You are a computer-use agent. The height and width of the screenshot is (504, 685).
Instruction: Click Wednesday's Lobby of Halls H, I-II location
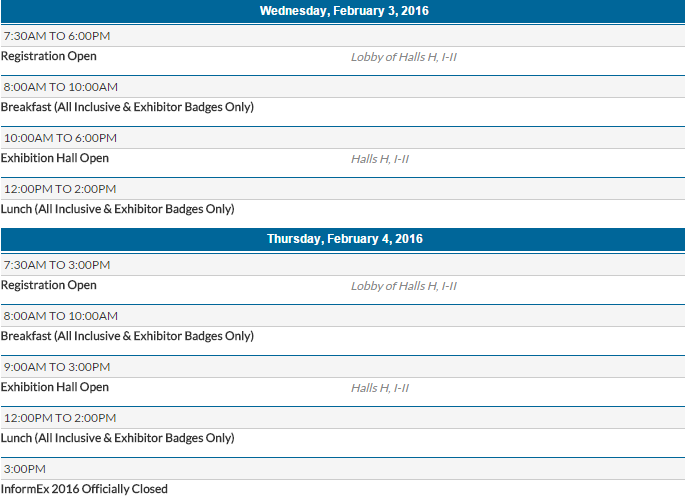403,57
